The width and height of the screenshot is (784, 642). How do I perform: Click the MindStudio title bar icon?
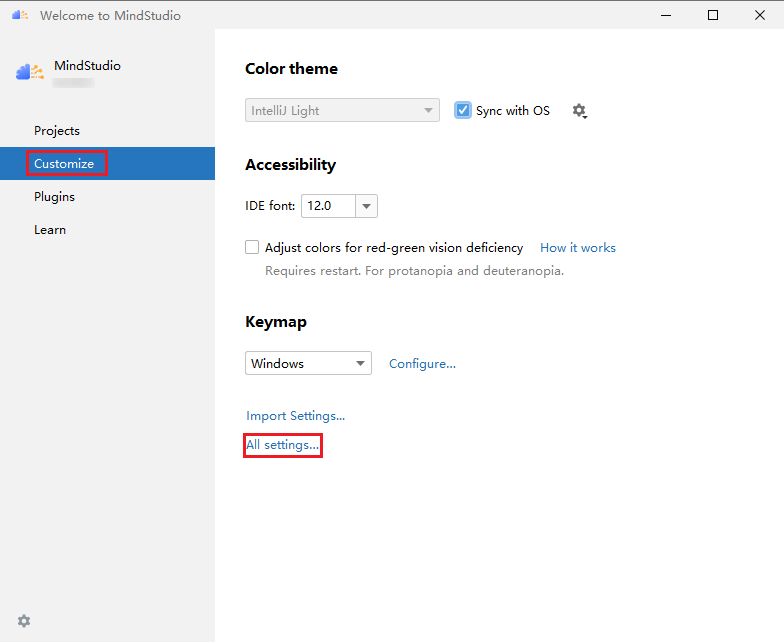(x=20, y=15)
